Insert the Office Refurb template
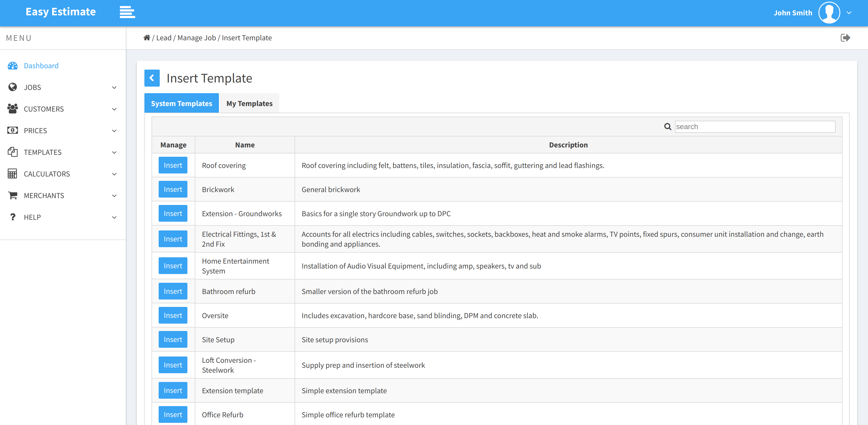The height and width of the screenshot is (425, 868). (x=173, y=415)
